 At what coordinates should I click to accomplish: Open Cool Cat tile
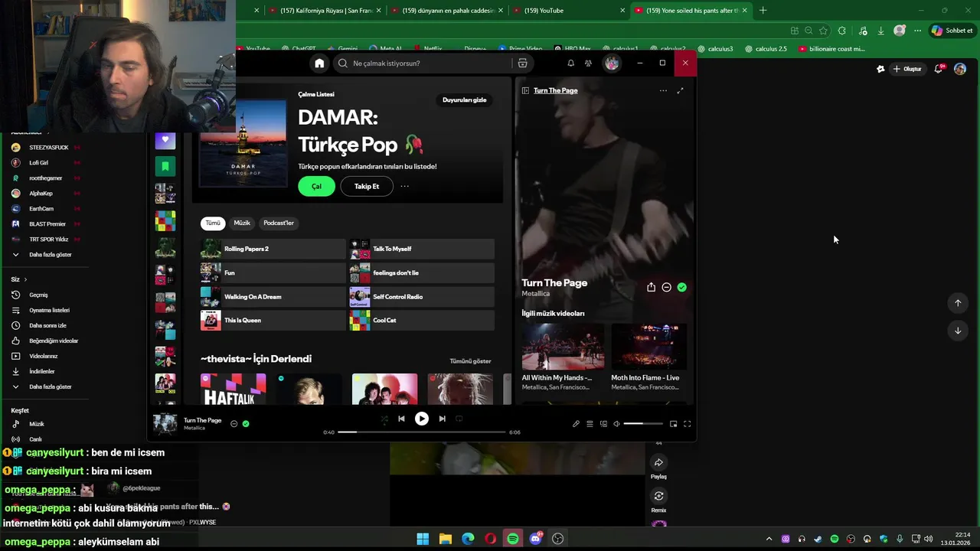421,320
